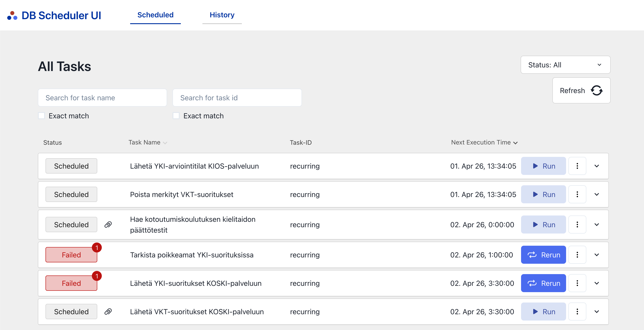The width and height of the screenshot is (644, 330).
Task: Click Rerun icon for failed YKI-suoritukset KOSKI task
Action: (x=533, y=283)
